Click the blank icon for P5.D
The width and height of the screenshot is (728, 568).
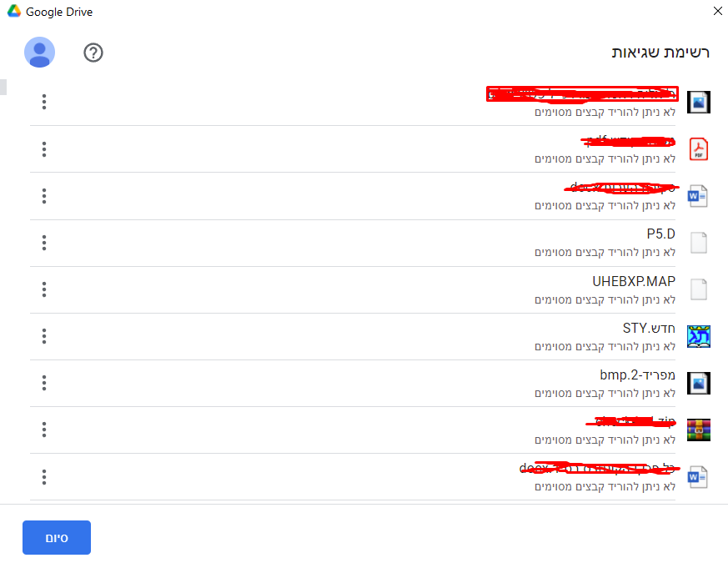pyautogui.click(x=698, y=243)
